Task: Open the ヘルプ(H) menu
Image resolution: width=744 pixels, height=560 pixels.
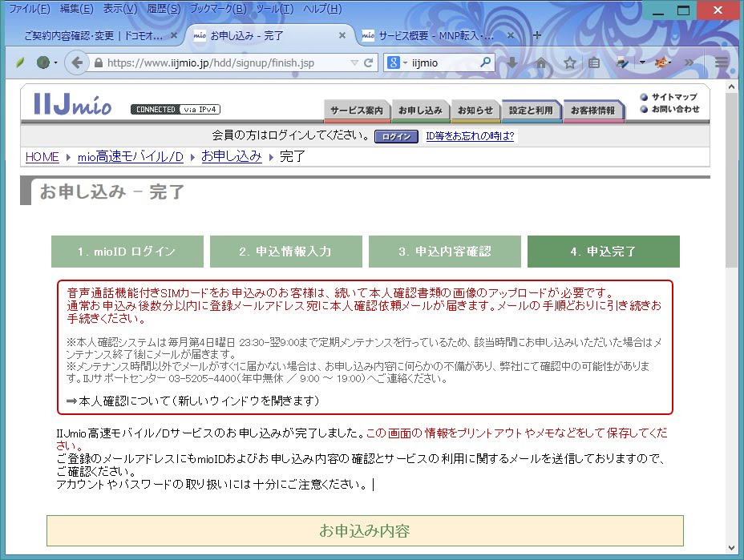Action: tap(322, 9)
